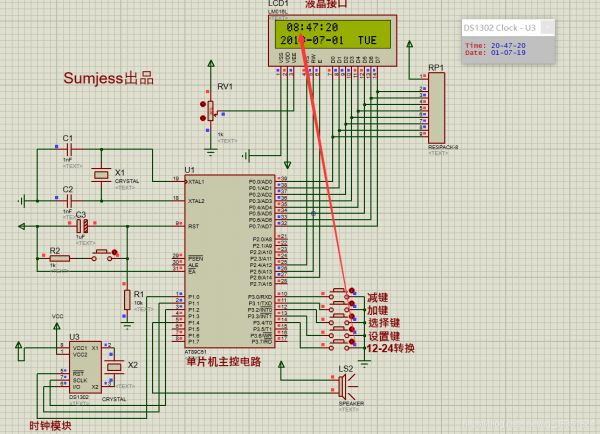Select the LS2 speaker component

[x=346, y=386]
